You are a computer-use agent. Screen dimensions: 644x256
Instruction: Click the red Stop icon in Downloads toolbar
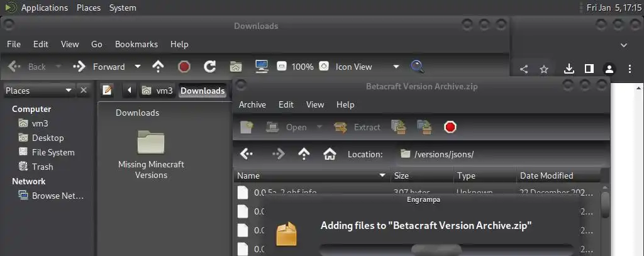pyautogui.click(x=184, y=67)
